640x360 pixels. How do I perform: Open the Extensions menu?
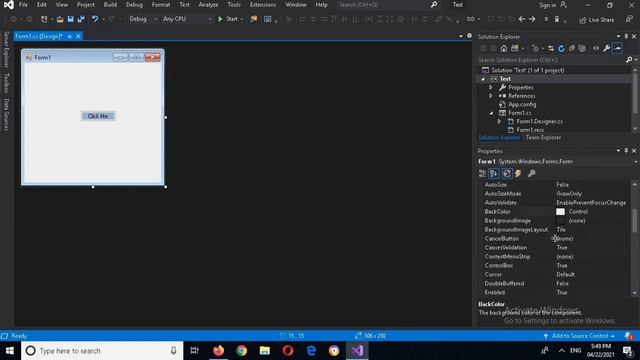click(263, 5)
